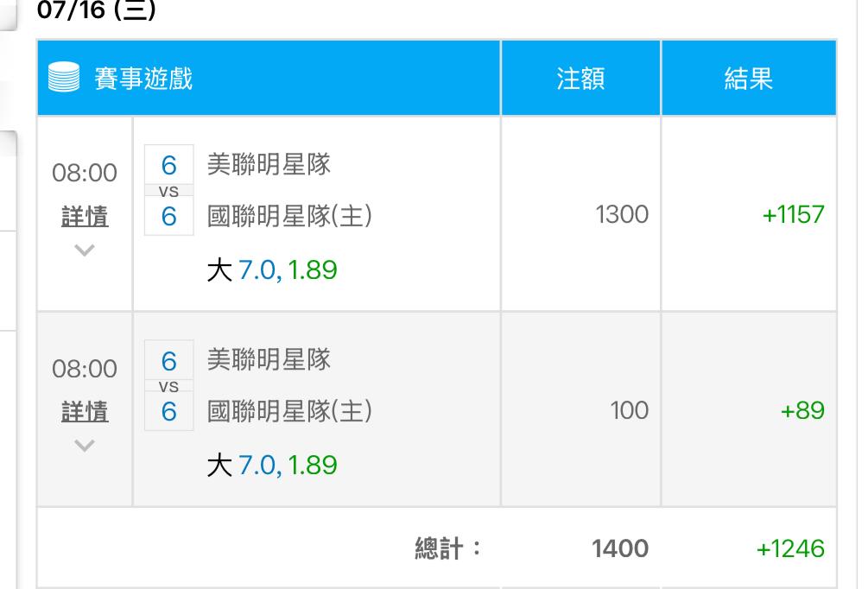Open 詳情 link for the 100 bet
The height and width of the screenshot is (589, 868).
coord(85,412)
